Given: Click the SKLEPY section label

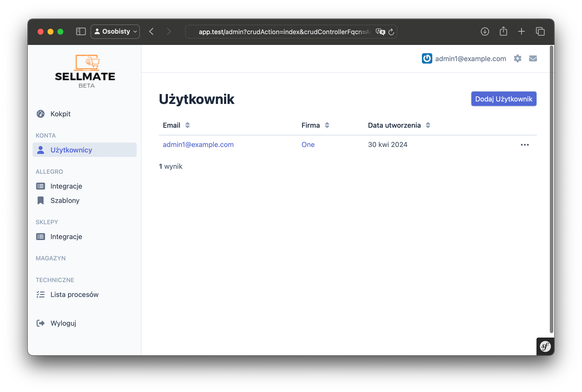Looking at the screenshot, I should click(x=47, y=222).
